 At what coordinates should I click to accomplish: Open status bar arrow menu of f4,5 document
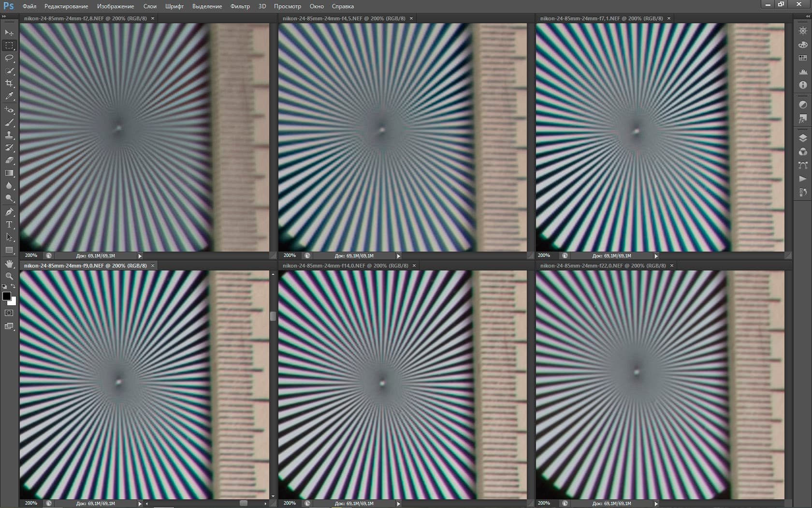[x=399, y=256]
